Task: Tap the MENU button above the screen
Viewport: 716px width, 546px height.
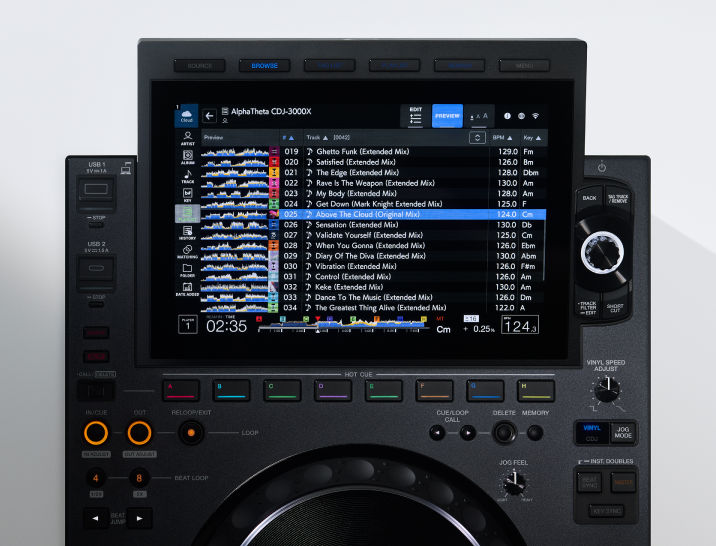Action: 524,66
